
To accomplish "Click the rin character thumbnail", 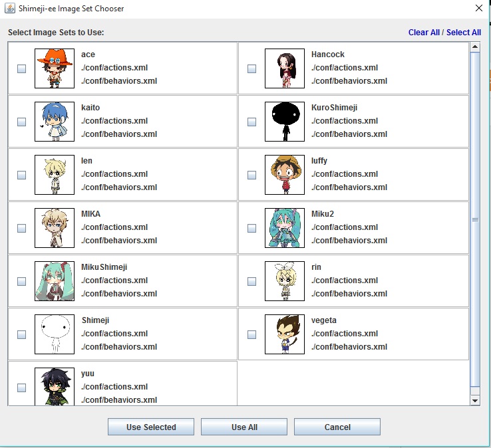I will click(x=285, y=281).
